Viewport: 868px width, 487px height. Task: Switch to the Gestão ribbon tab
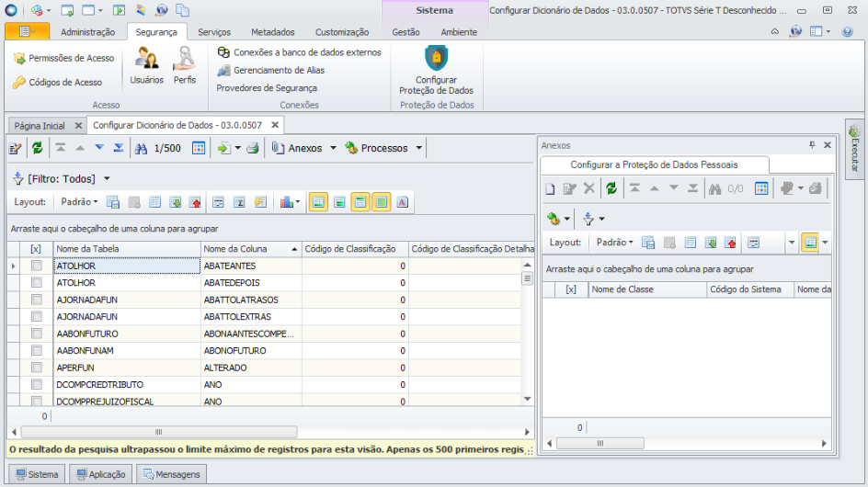click(x=405, y=32)
